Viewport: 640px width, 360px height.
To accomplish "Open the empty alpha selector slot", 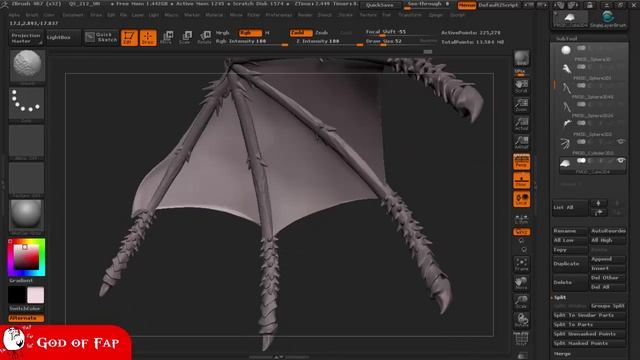I will coord(27,141).
